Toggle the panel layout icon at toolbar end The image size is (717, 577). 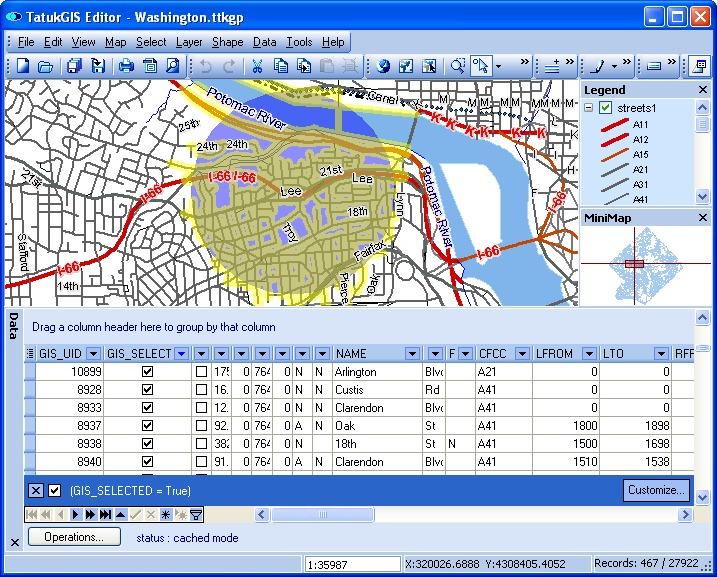pos(699,66)
